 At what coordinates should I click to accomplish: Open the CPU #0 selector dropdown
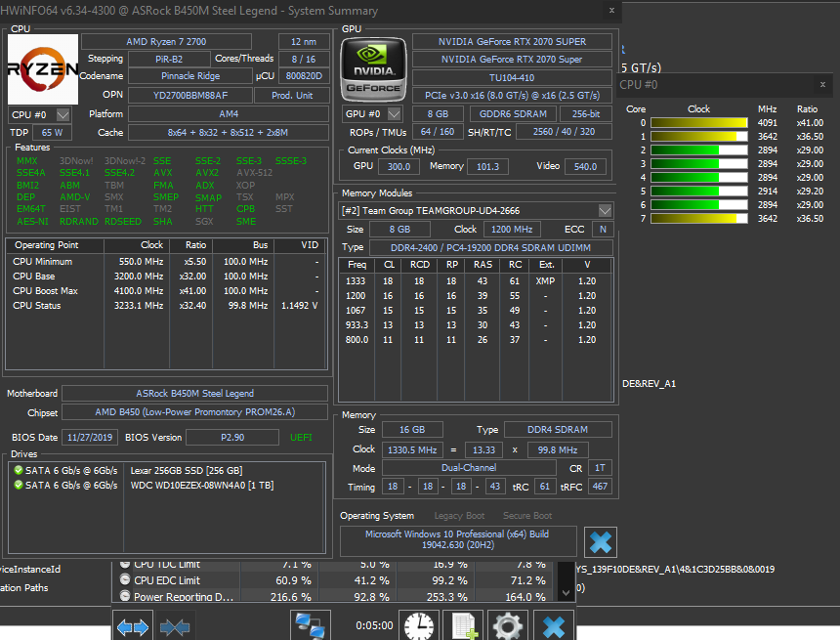click(x=63, y=115)
